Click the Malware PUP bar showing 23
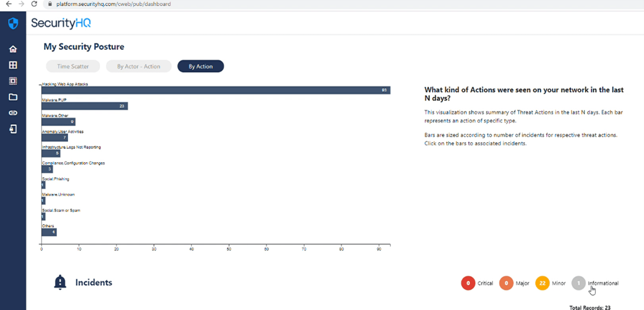Image resolution: width=644 pixels, height=310 pixels. [x=85, y=106]
